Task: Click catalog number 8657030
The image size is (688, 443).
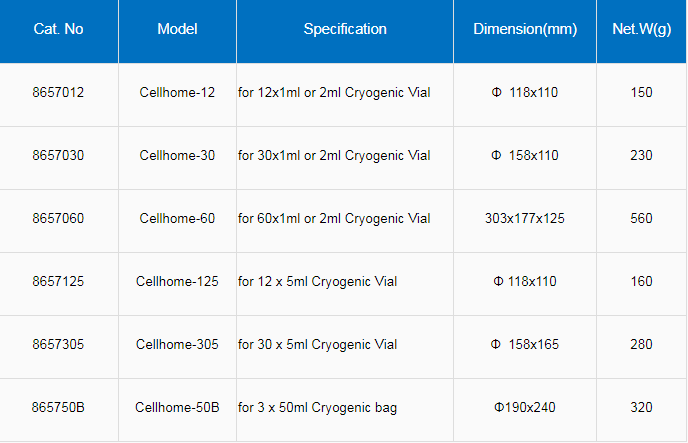Action: [x=58, y=156]
